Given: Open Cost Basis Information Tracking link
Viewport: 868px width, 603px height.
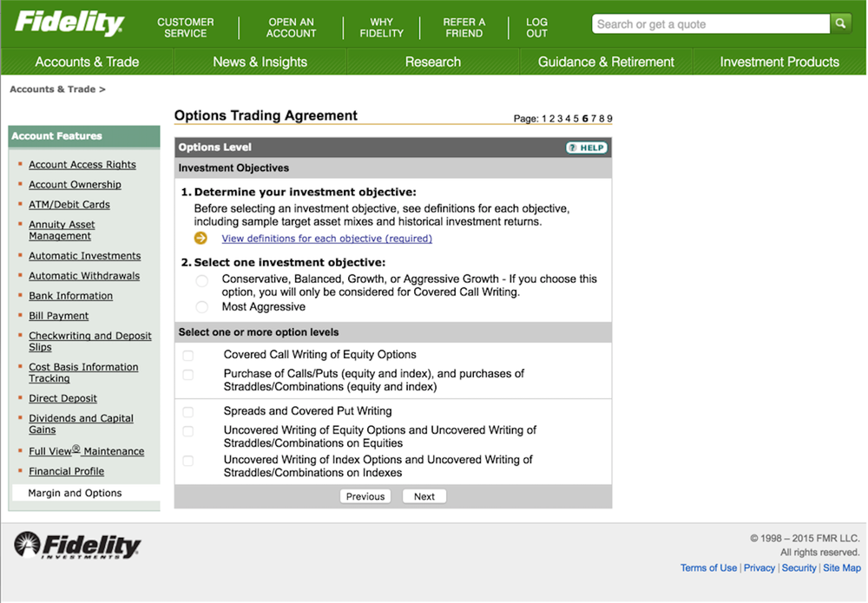Looking at the screenshot, I should click(x=83, y=372).
